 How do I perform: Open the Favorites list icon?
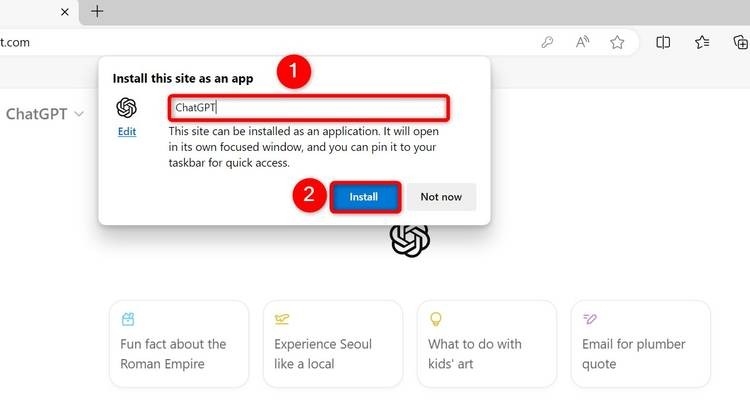[702, 43]
